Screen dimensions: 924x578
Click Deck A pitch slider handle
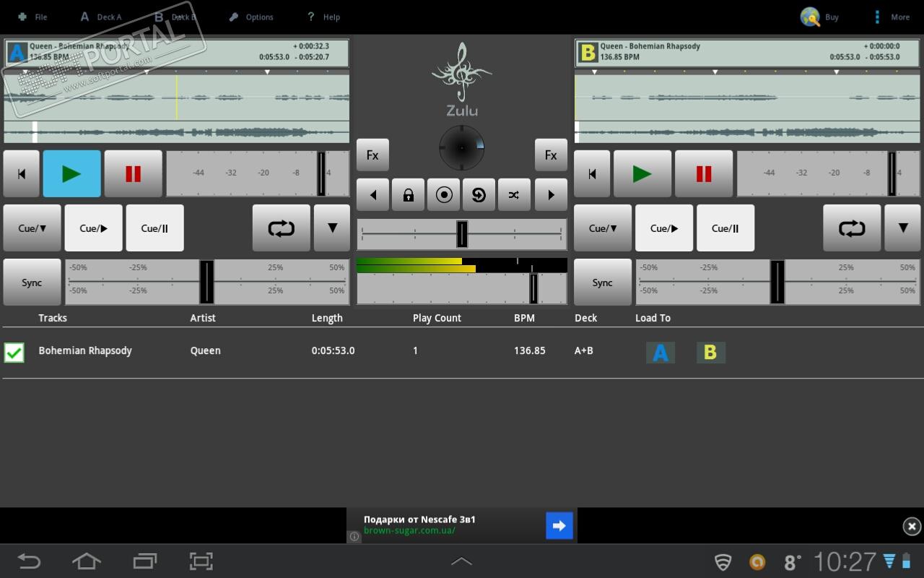point(207,282)
